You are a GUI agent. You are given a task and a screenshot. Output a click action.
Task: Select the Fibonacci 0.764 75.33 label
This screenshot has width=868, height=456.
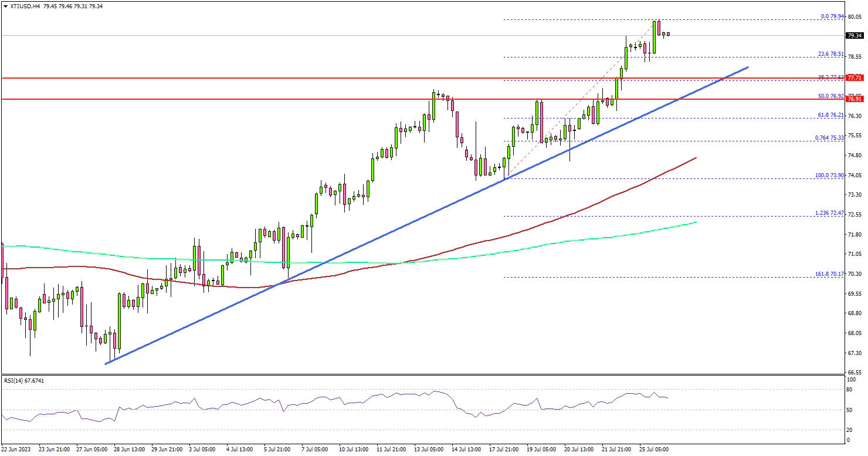829,138
